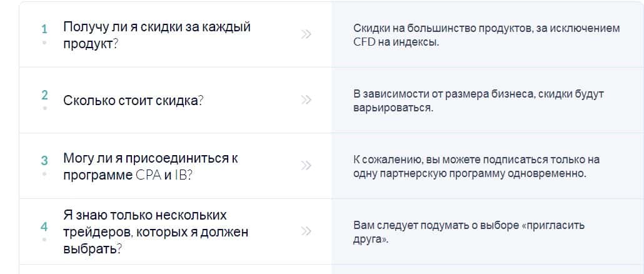Click the answer mentioning «пригласить друга»
The width and height of the screenshot is (644, 274).
[x=468, y=231]
